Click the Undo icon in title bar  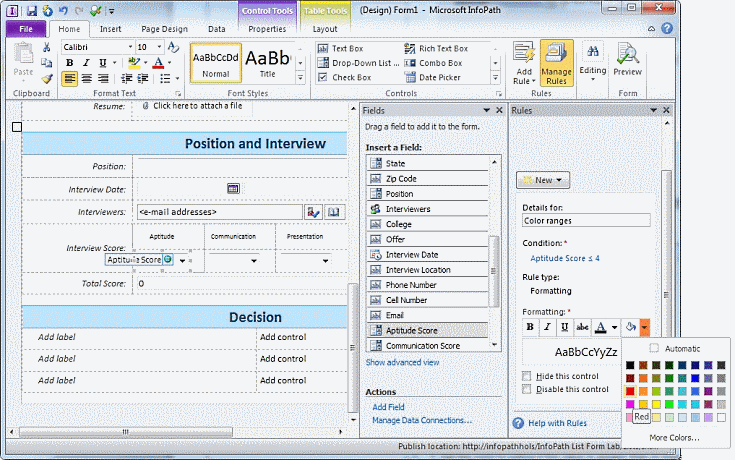point(63,10)
